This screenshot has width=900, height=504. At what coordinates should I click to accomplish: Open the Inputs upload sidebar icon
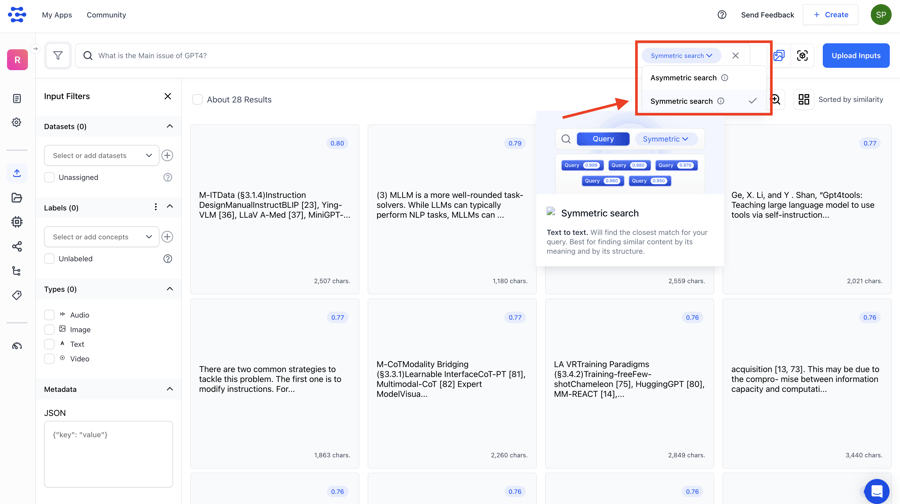click(17, 173)
